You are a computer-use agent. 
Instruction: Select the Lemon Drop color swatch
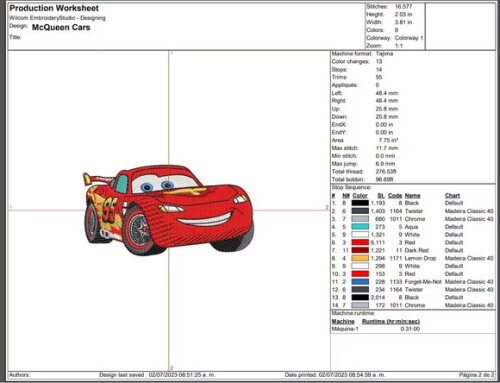pos(360,258)
